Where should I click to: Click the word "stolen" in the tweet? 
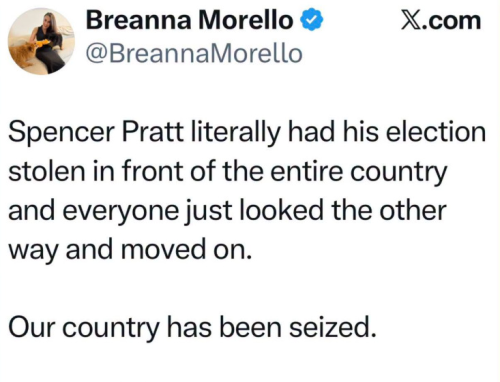point(46,171)
